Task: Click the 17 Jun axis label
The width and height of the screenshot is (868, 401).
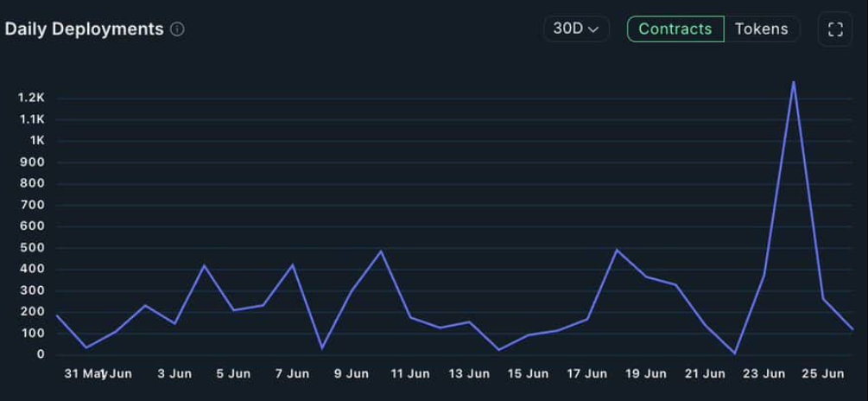Action: click(x=586, y=374)
